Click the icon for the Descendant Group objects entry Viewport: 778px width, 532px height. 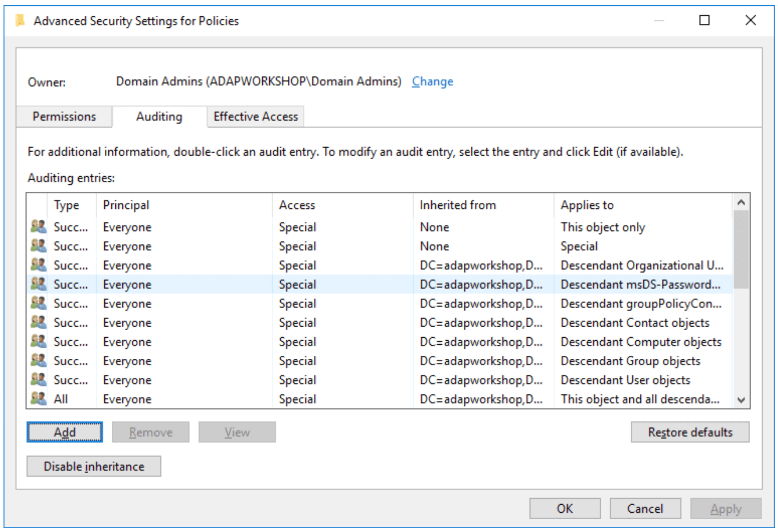pyautogui.click(x=39, y=361)
